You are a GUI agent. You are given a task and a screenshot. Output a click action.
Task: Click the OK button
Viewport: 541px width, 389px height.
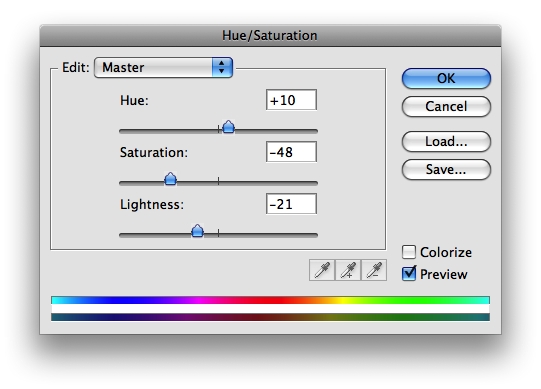(x=446, y=78)
